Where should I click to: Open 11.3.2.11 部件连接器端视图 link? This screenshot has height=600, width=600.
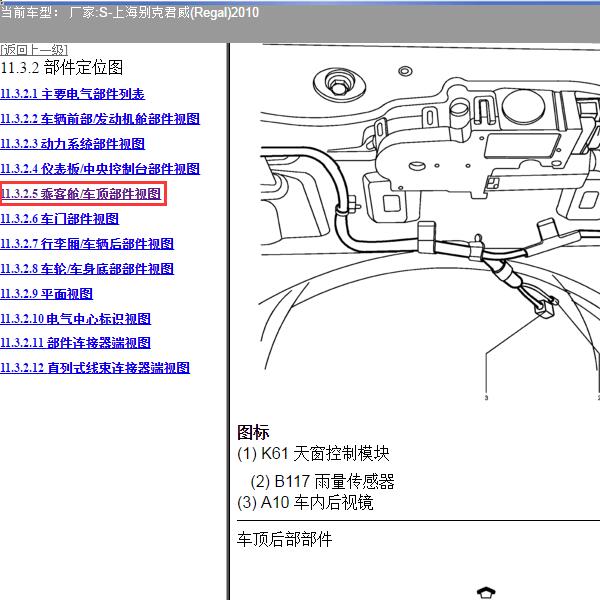pyautogui.click(x=75, y=343)
